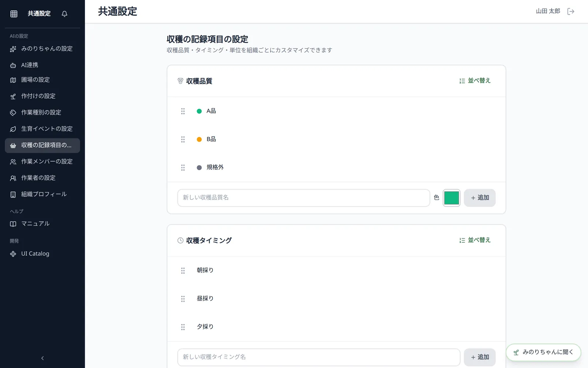Viewport: 588px width, 368px height.
Task: Go to 作業者の設定
Action: click(42, 178)
